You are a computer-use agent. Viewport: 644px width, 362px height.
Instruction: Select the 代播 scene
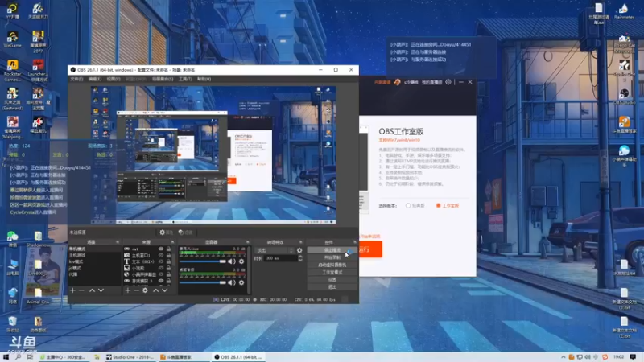click(x=94, y=274)
